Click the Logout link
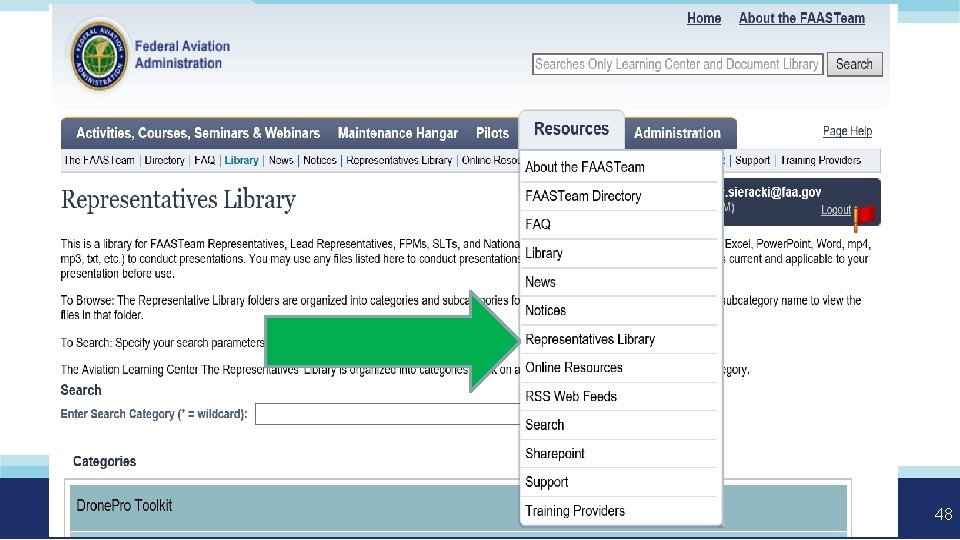 coord(836,210)
